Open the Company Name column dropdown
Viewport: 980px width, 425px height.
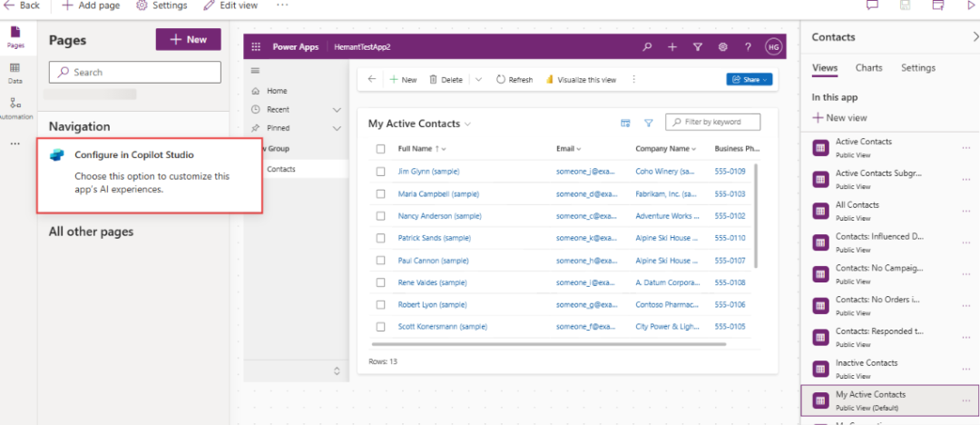694,149
